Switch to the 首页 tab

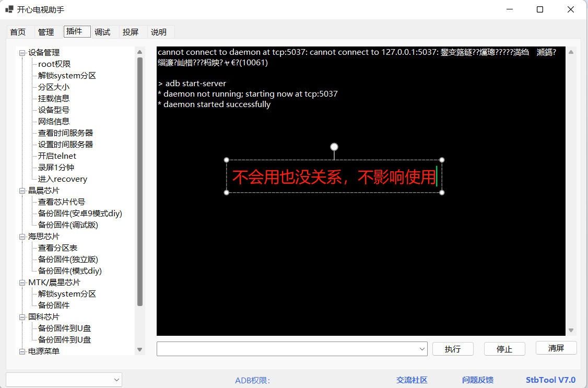[x=18, y=32]
